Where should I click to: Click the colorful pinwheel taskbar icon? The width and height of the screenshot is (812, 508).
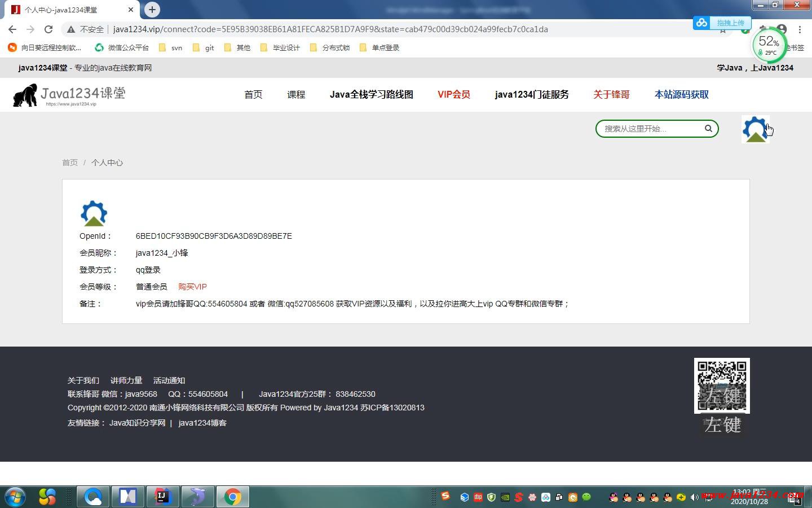(47, 497)
